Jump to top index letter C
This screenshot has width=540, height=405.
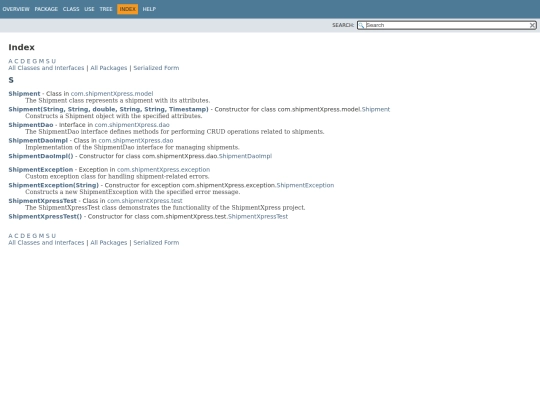[x=16, y=61]
